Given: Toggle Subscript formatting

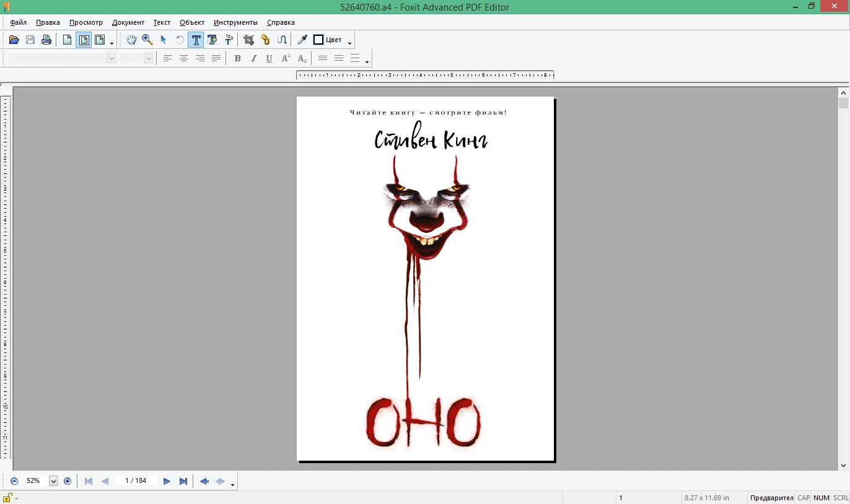Looking at the screenshot, I should 302,58.
